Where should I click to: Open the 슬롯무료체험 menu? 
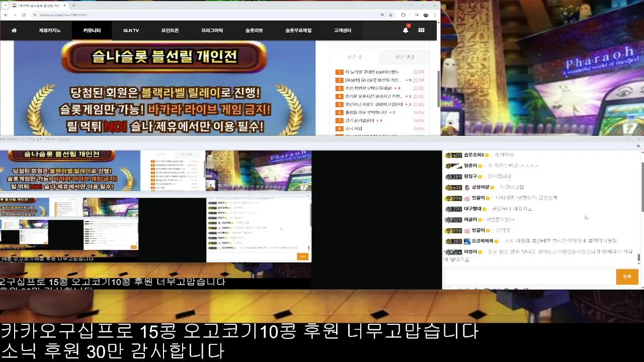[298, 31]
